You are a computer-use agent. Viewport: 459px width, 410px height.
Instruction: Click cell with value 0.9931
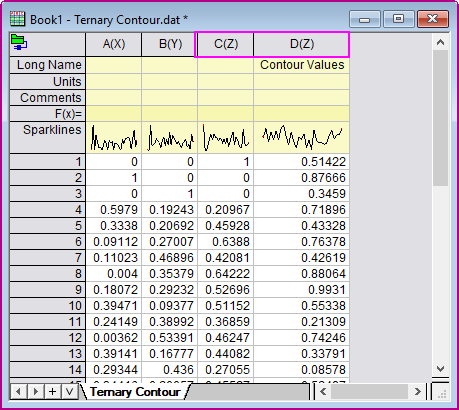(x=302, y=290)
